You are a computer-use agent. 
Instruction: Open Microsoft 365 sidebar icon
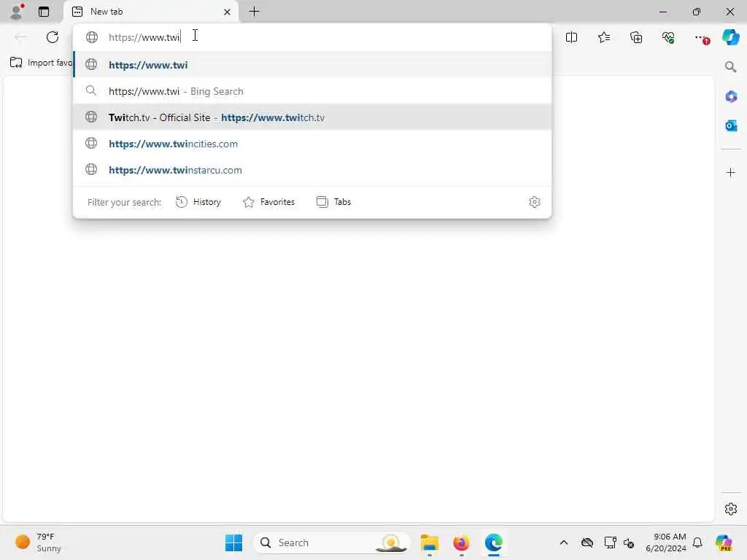(731, 96)
